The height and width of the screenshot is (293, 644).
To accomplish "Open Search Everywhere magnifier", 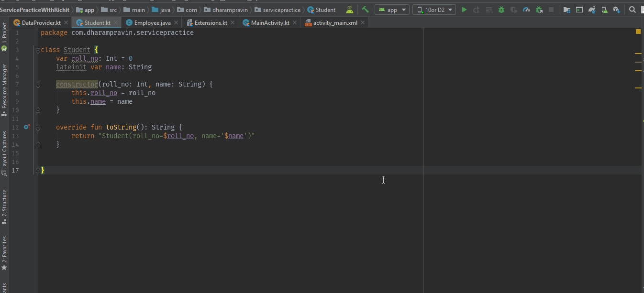I will pyautogui.click(x=633, y=9).
